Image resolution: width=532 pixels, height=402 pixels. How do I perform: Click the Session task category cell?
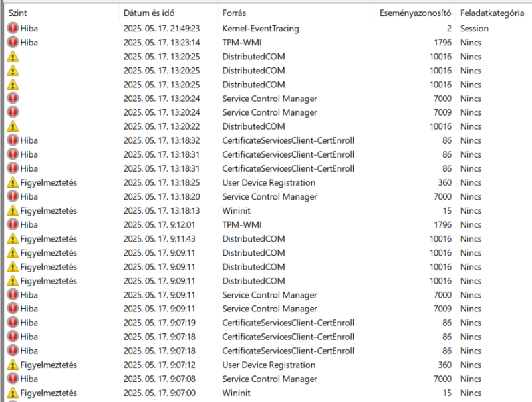tap(474, 29)
